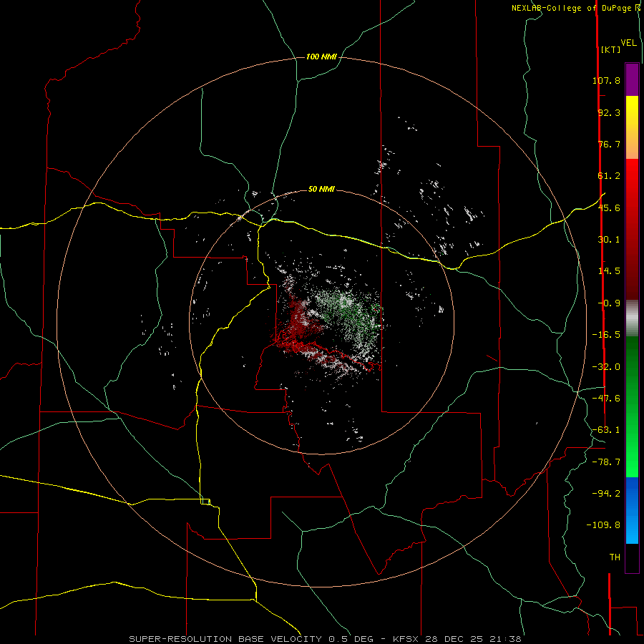Image resolution: width=644 pixels, height=644 pixels.
Task: Click the 76.7 legend value
Action: point(609,144)
